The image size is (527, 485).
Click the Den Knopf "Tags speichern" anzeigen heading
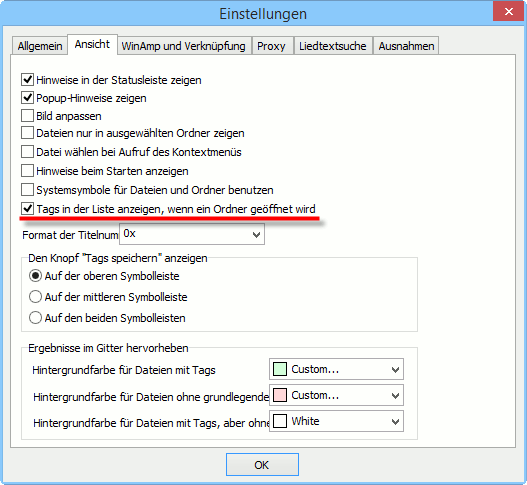click(x=118, y=258)
